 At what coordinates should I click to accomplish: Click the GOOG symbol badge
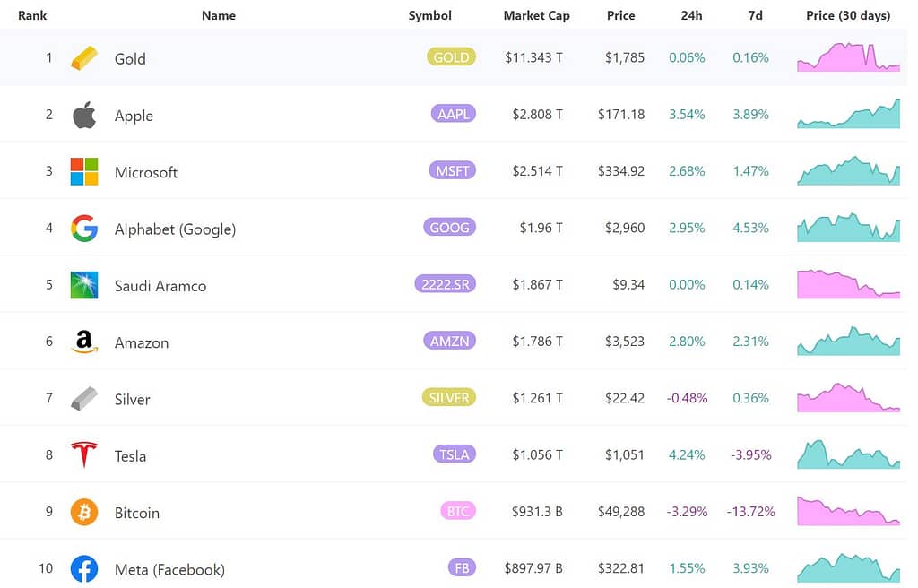[450, 228]
